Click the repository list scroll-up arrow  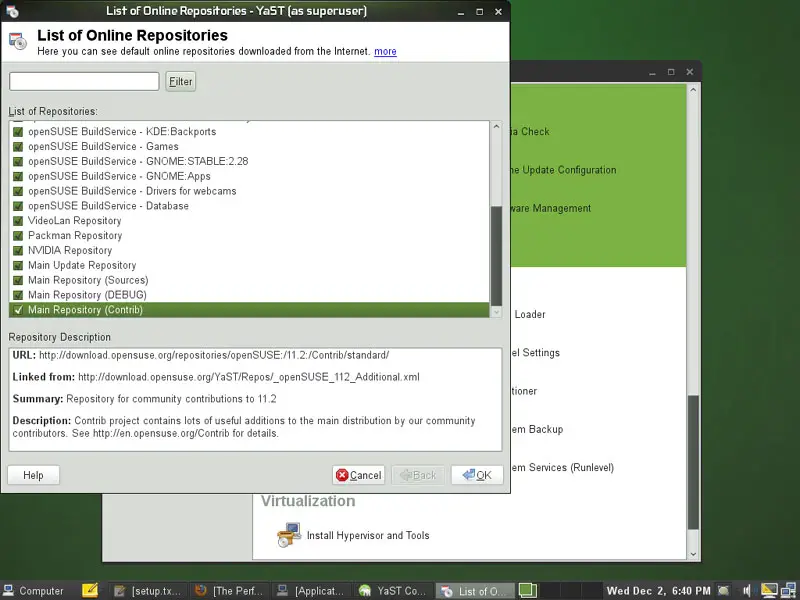point(496,127)
